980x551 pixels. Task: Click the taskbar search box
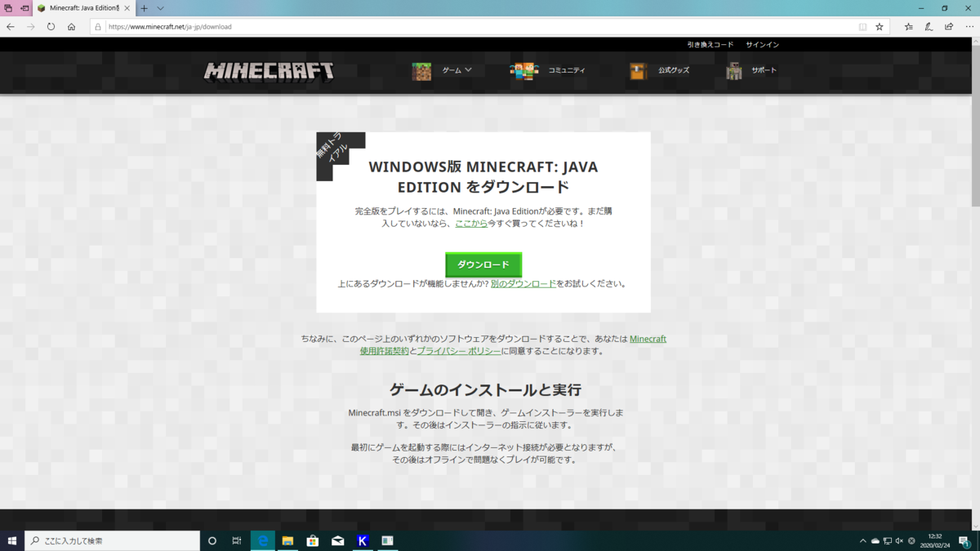[113, 540]
